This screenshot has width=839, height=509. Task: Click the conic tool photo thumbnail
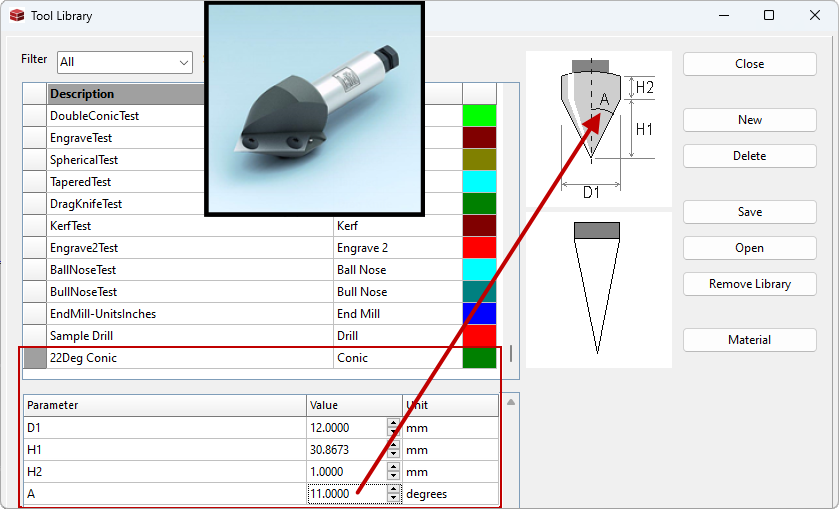(315, 108)
